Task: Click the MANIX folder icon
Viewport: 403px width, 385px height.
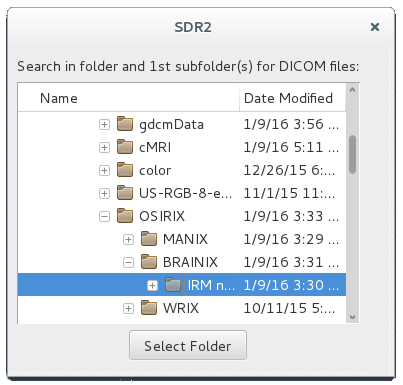Action: (x=149, y=239)
